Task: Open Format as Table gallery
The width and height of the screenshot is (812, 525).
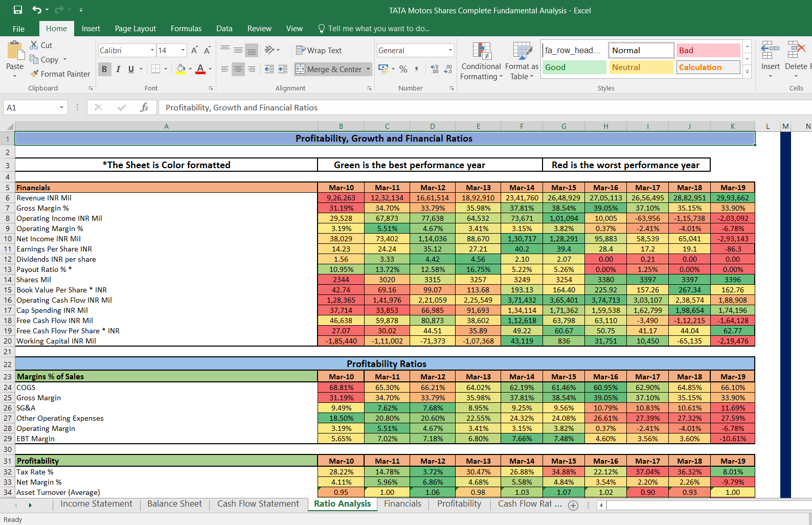Action: [x=522, y=61]
